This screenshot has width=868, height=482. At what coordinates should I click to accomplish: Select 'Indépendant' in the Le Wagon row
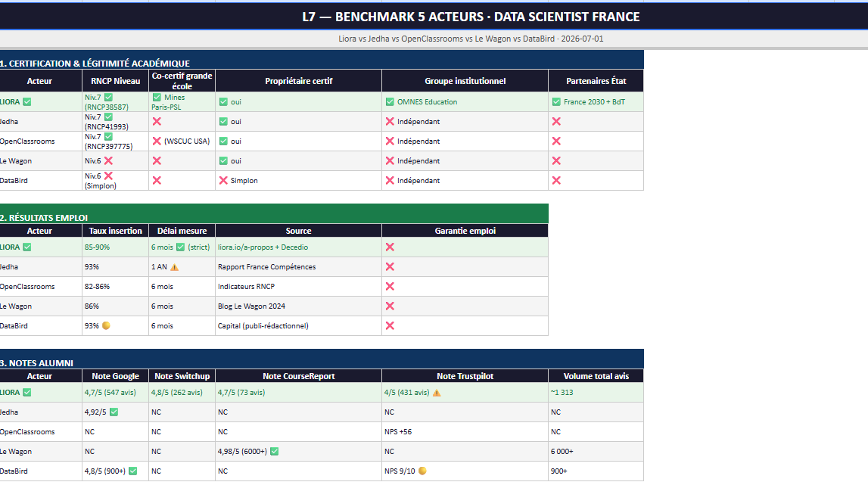[418, 161]
